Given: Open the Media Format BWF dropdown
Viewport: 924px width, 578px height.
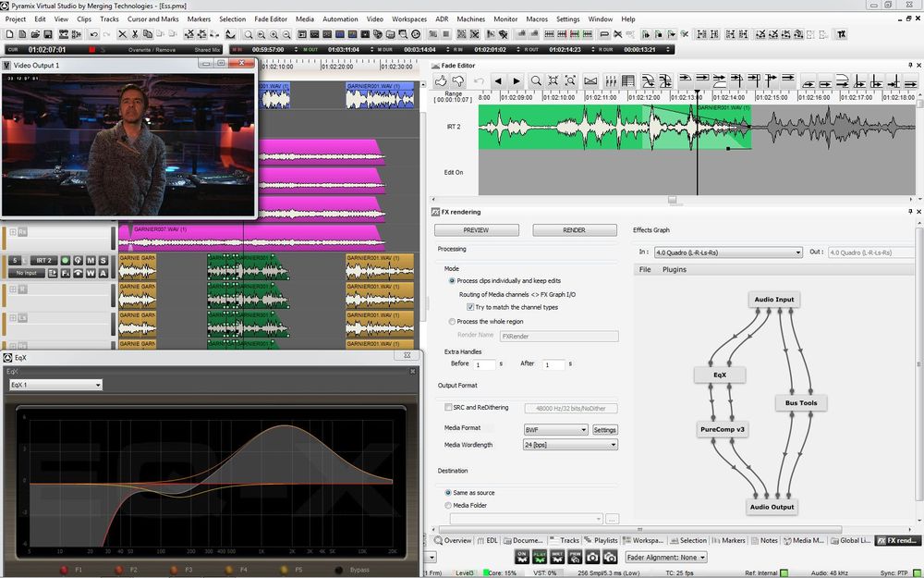Looking at the screenshot, I should tap(556, 430).
